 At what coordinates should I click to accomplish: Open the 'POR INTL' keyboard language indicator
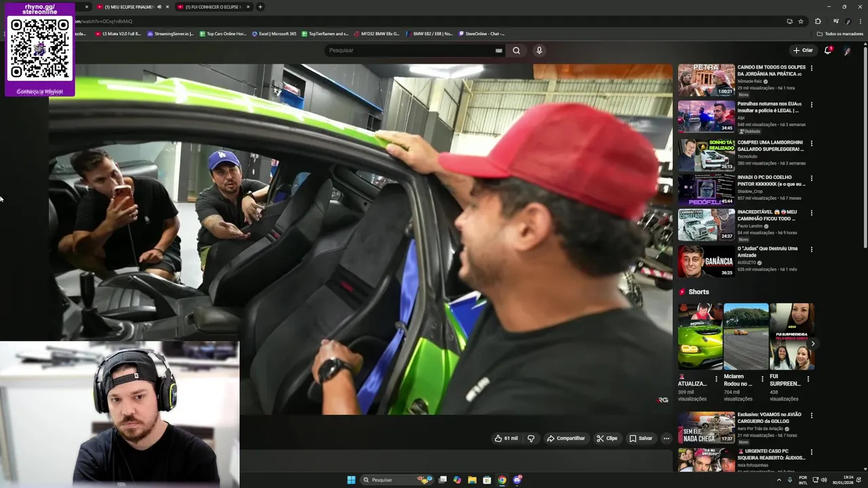pos(803,480)
